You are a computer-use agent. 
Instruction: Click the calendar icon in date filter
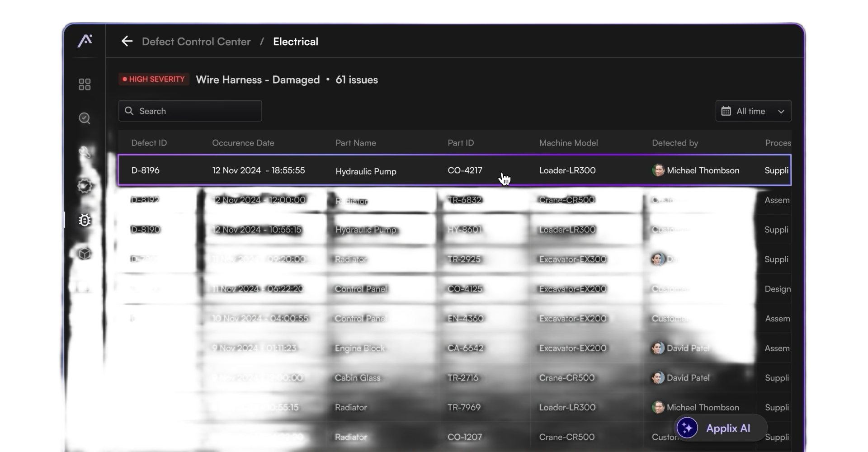(726, 111)
